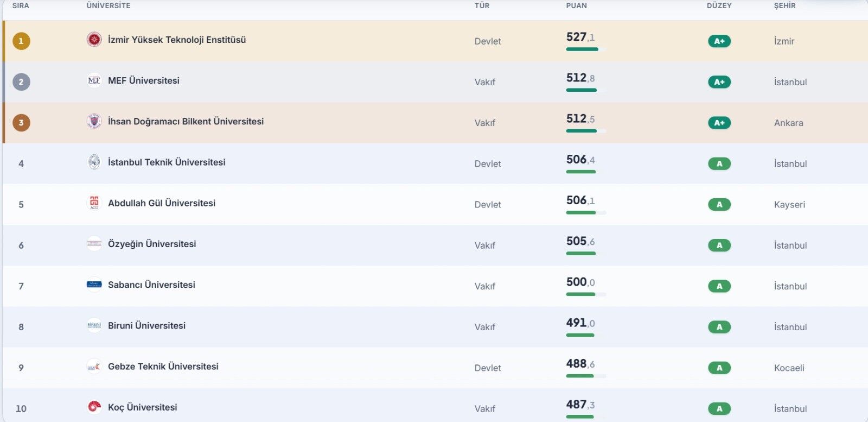Sort by the PUAN column header
868x422 pixels.
(x=577, y=5)
